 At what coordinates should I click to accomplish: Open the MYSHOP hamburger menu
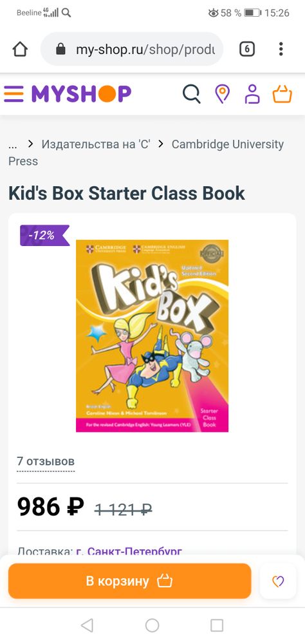coord(14,94)
